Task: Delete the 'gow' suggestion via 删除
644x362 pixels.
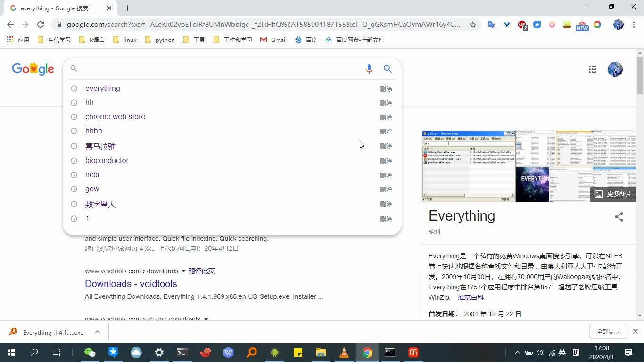Action: 386,189
